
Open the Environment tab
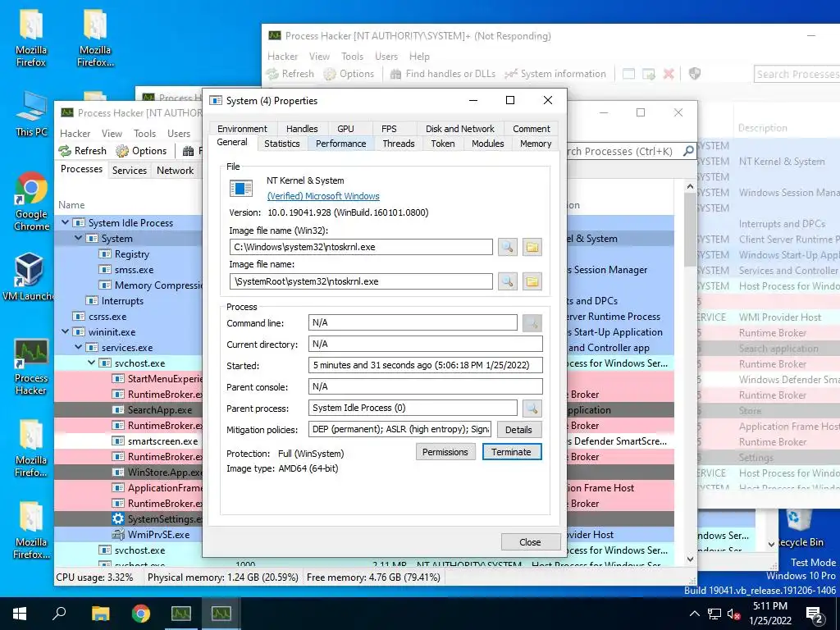pyautogui.click(x=242, y=129)
